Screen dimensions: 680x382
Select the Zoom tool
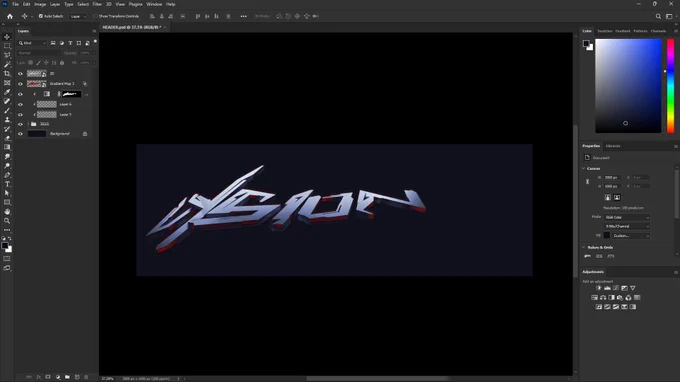point(7,221)
